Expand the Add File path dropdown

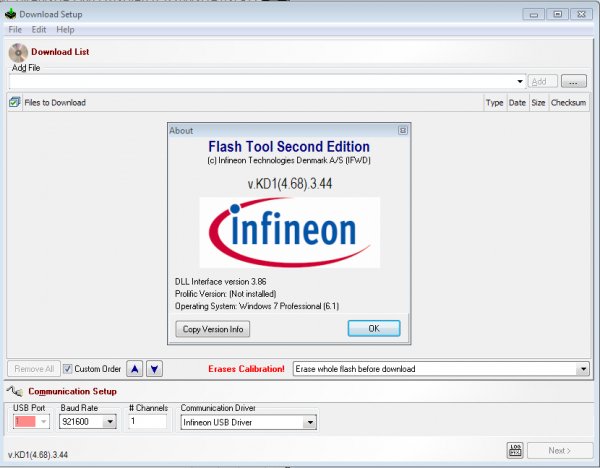tap(520, 81)
